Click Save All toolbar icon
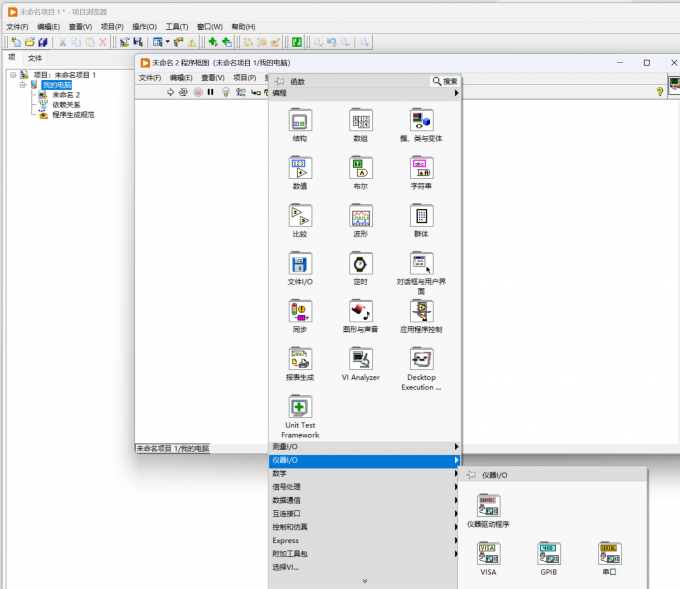Screen dimensions: 680x589 coord(42,42)
